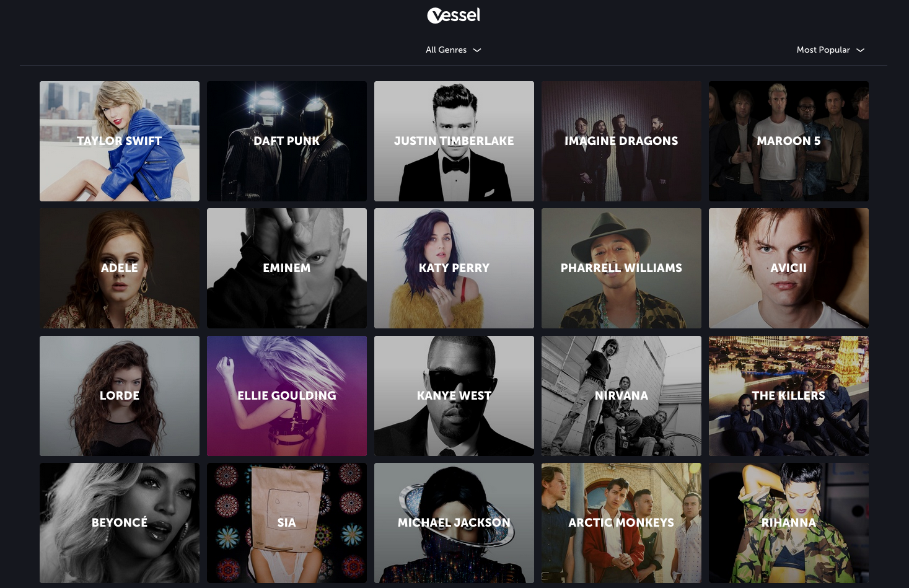Open The Killers band tile
909x588 pixels.
[789, 396]
